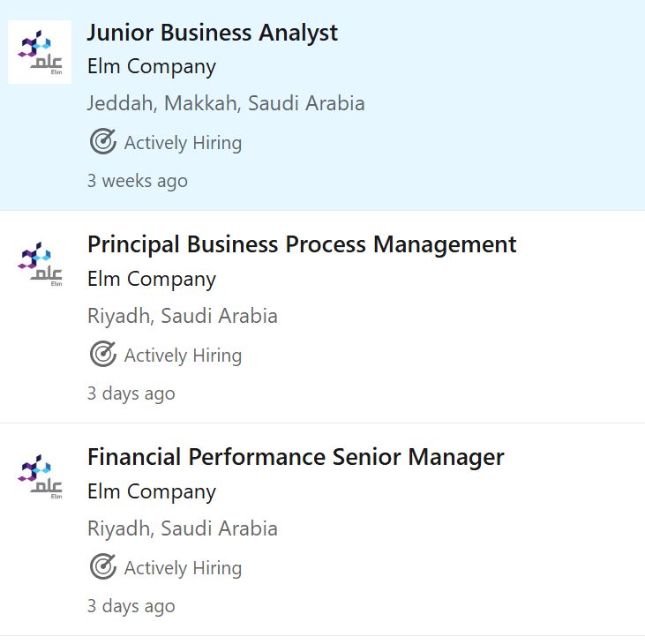Screen dimensions: 645x644
Task: Click Elm Company under Principal Business Process Management
Action: point(152,280)
